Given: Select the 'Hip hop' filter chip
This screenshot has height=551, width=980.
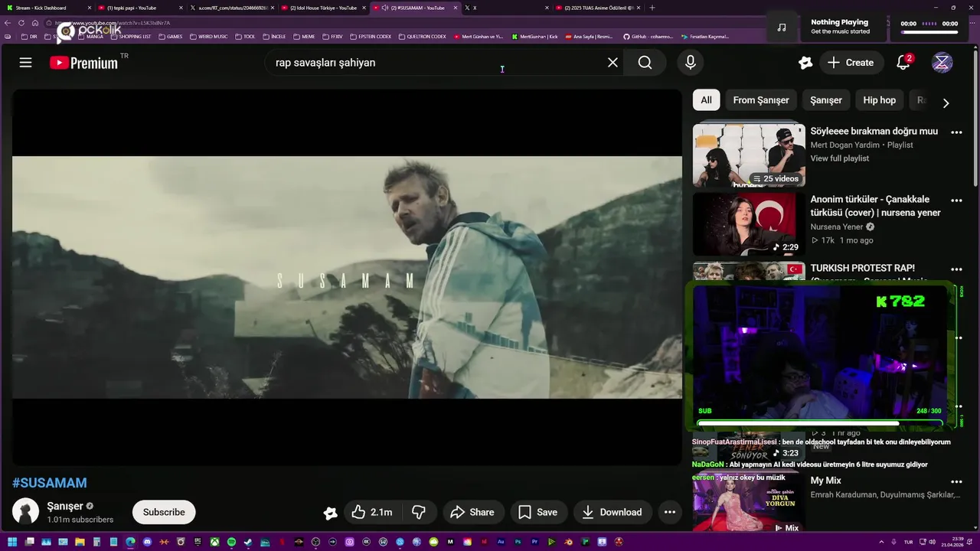Looking at the screenshot, I should [879, 100].
